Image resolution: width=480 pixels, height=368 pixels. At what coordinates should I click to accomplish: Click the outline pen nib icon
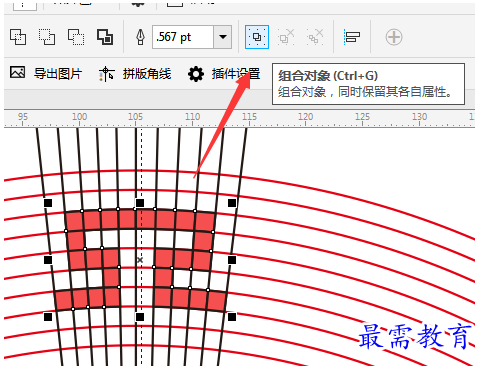(140, 37)
